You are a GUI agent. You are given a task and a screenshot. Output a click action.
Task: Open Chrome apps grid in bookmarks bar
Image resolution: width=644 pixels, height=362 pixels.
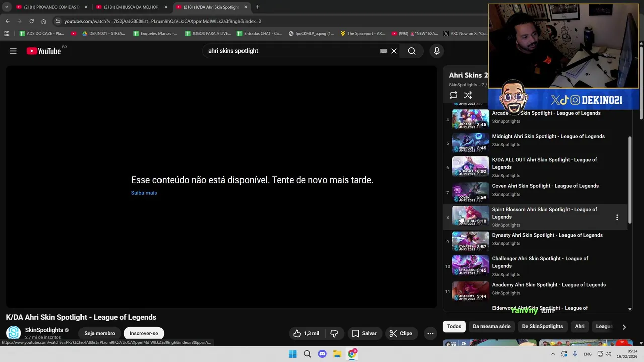pyautogui.click(x=7, y=34)
